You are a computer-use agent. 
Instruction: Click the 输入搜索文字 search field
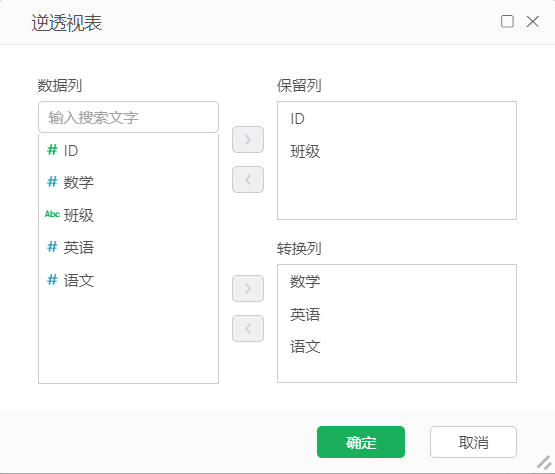tap(128, 117)
